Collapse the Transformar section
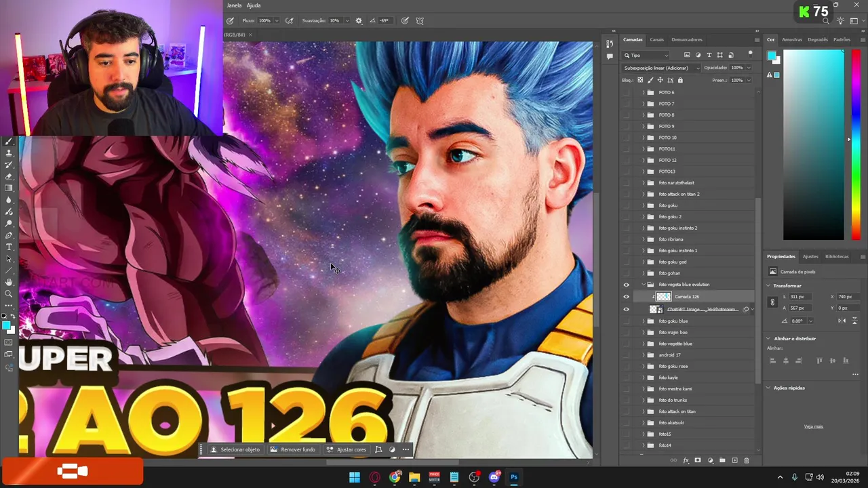868x488 pixels. (768, 285)
